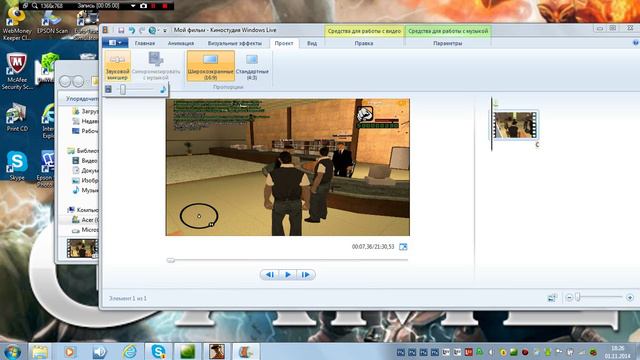Viewport: 640px width, 360px height.
Task: Click the taskbar clock showing the date
Action: (x=618, y=352)
